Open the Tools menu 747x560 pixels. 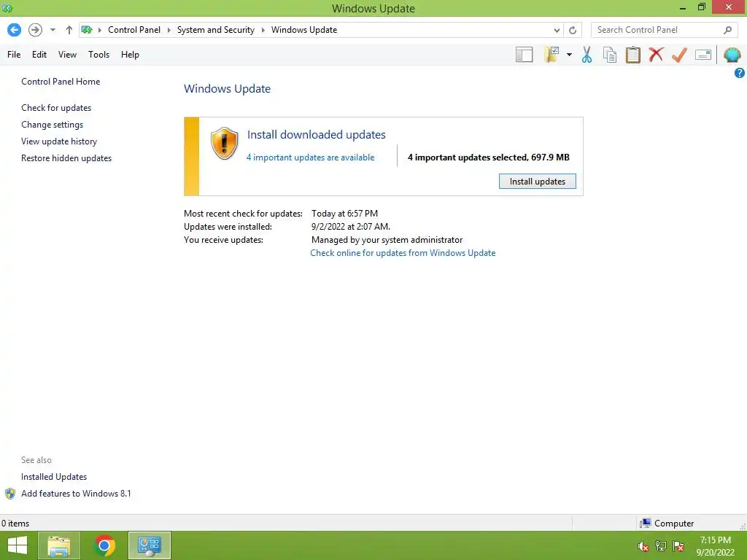coord(98,55)
